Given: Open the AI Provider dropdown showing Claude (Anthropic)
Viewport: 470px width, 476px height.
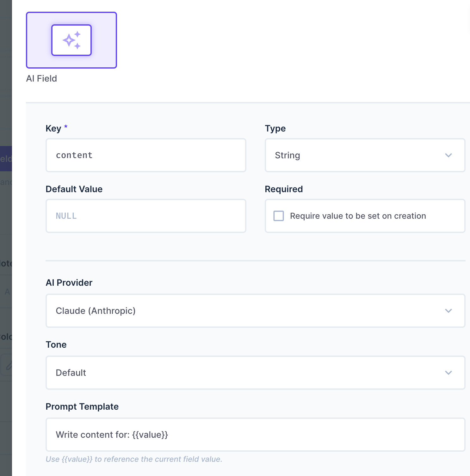Looking at the screenshot, I should tap(256, 311).
